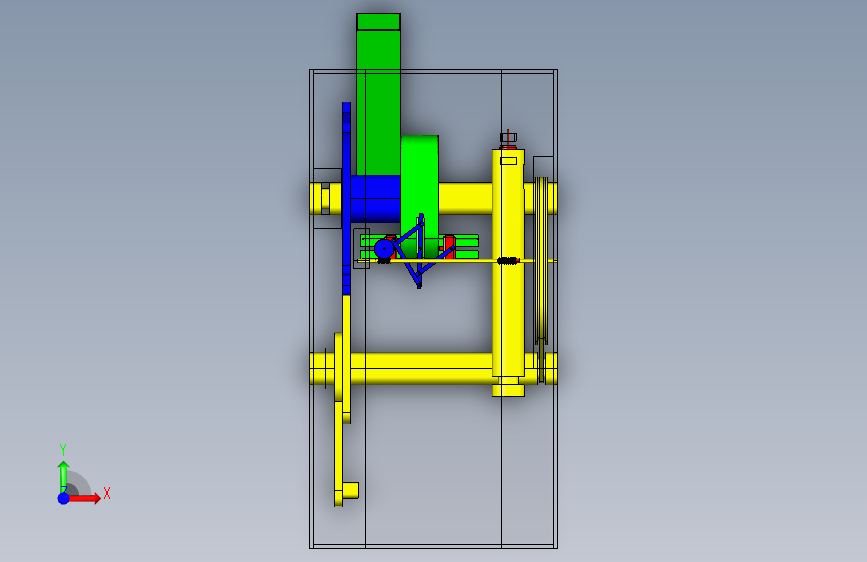Select the yellow vertical post between shafts
867x562 pixels.
click(508, 272)
